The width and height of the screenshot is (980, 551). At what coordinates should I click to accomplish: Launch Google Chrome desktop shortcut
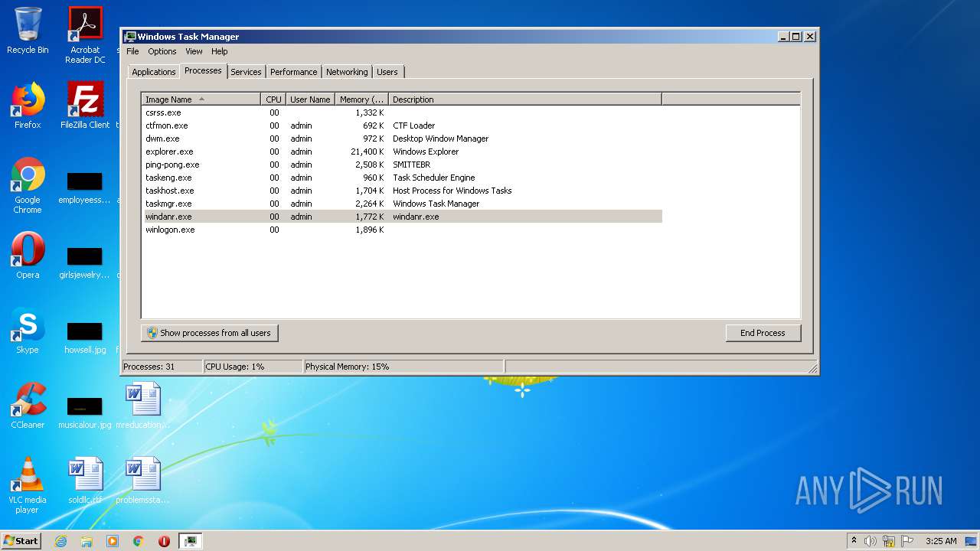pyautogui.click(x=28, y=185)
